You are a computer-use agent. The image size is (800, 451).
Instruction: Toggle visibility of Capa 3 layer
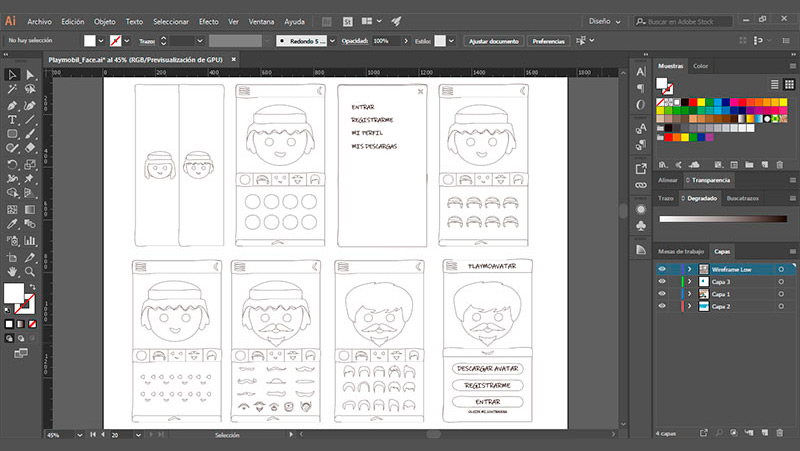[662, 282]
